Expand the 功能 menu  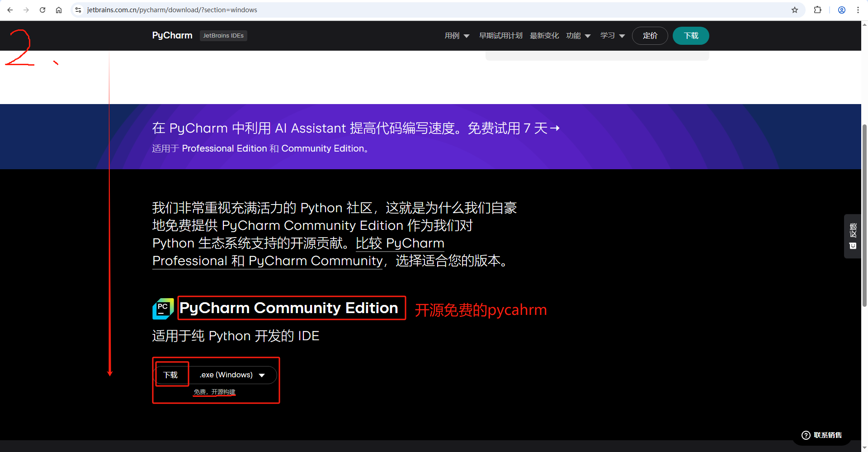[x=578, y=36]
